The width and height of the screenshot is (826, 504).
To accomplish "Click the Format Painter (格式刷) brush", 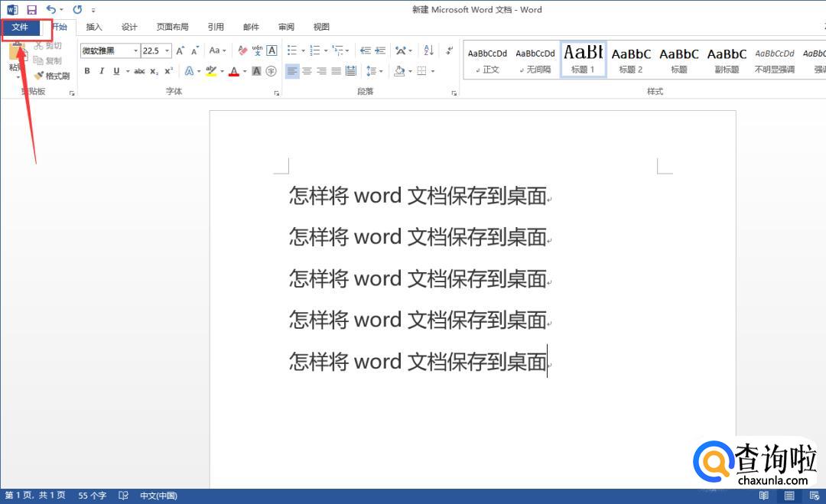I will click(x=52, y=76).
